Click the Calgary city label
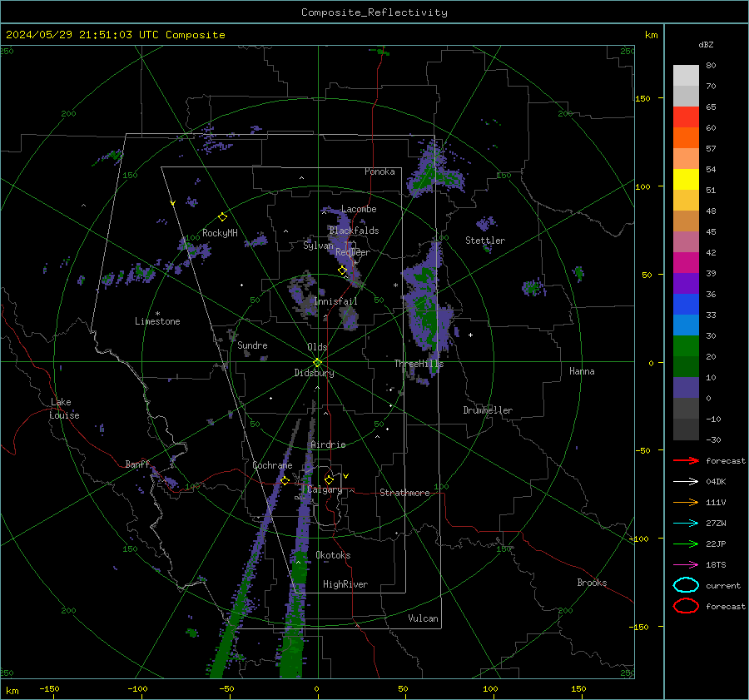 325,489
